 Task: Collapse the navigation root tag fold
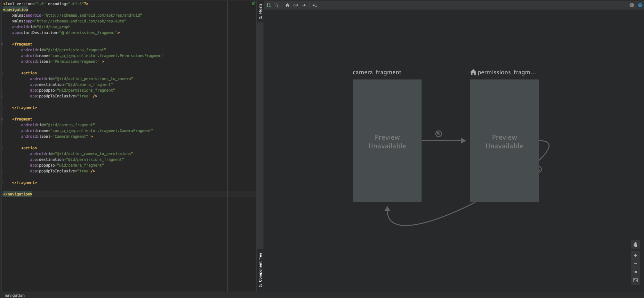click(x=2, y=10)
